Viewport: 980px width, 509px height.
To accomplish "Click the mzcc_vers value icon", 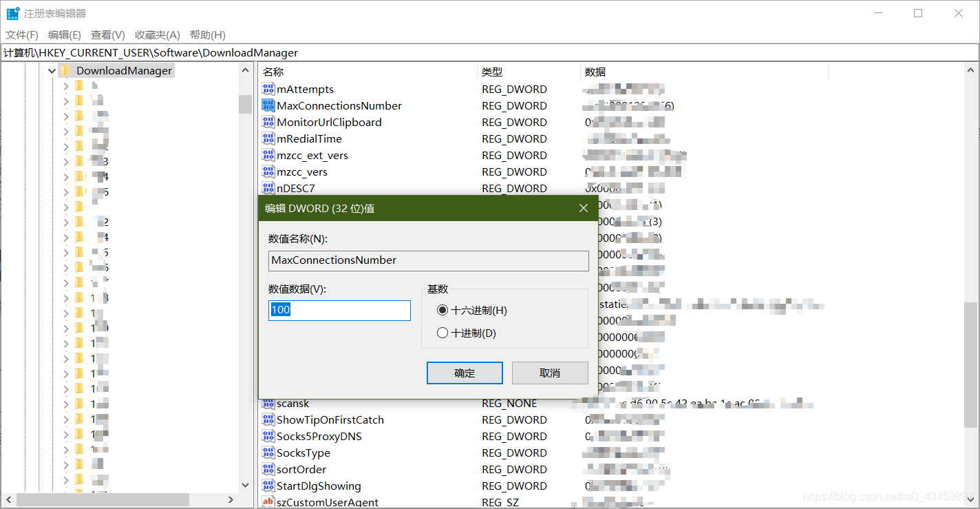I will click(268, 172).
